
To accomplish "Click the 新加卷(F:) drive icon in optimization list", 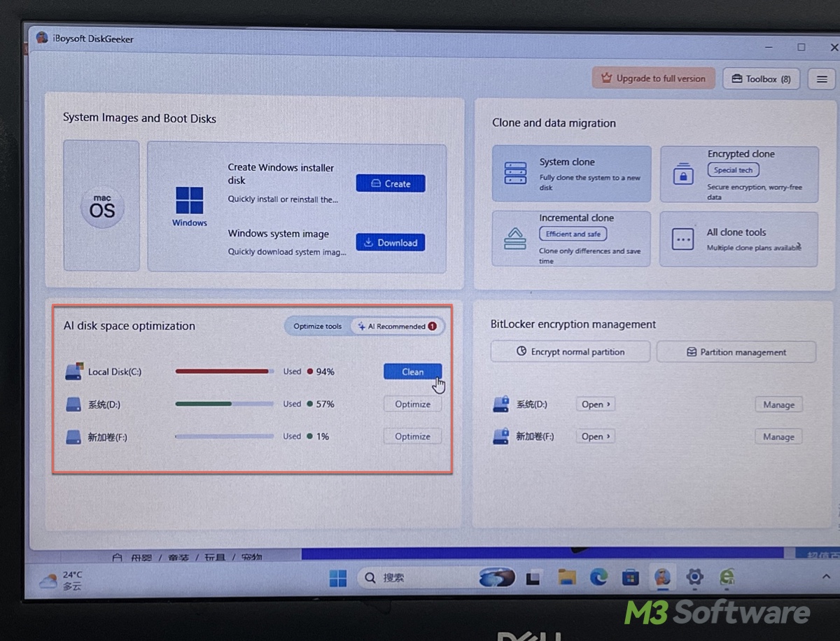I will (73, 437).
